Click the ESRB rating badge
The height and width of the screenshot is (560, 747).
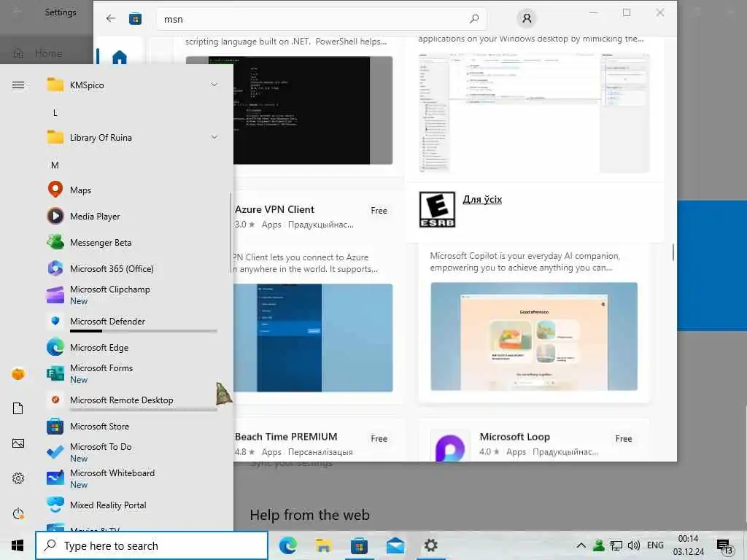pyautogui.click(x=438, y=209)
